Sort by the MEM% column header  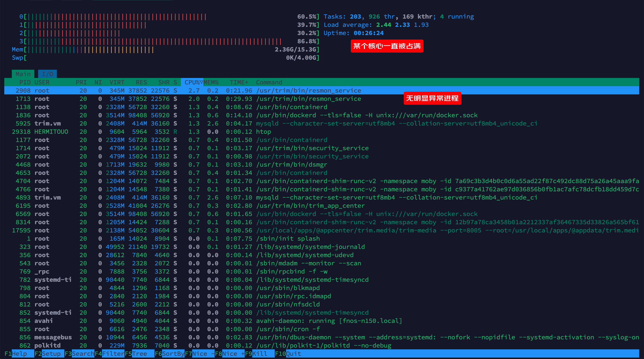pyautogui.click(x=211, y=82)
